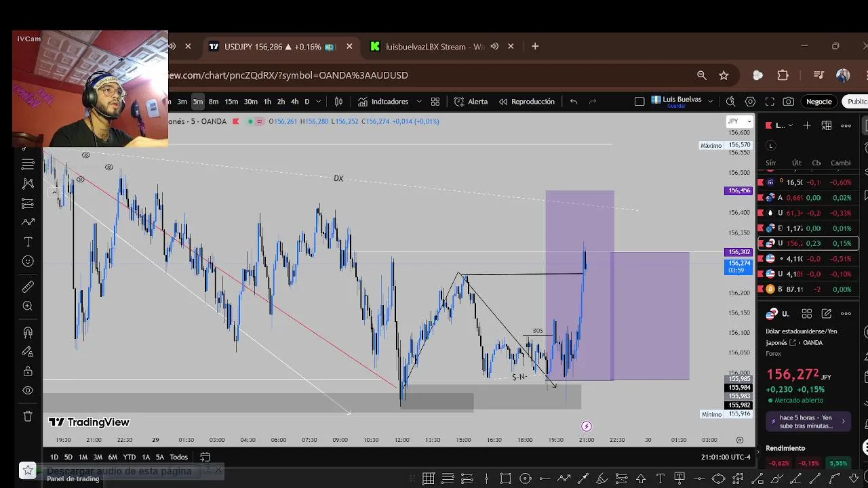
Task: Select the 5m timeframe button
Action: click(x=197, y=102)
